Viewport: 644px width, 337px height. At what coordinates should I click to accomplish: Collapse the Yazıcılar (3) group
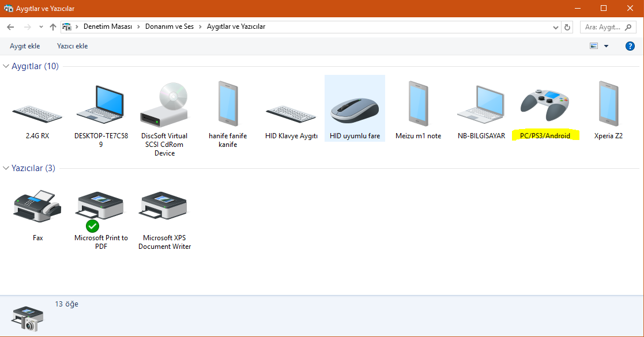pos(6,168)
